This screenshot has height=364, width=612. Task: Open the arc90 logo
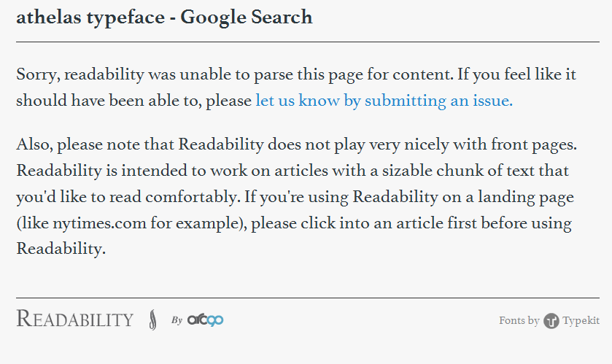click(x=206, y=320)
